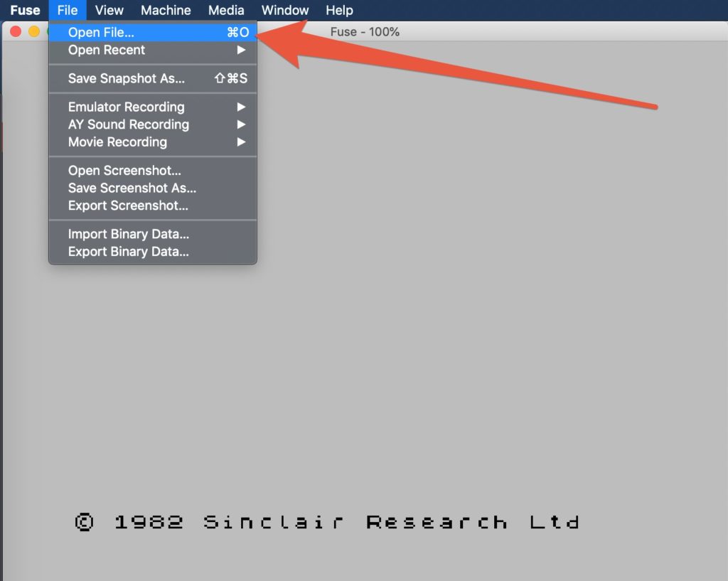Screen dimensions: 728x581
Task: Close the open File menu
Action: point(68,10)
